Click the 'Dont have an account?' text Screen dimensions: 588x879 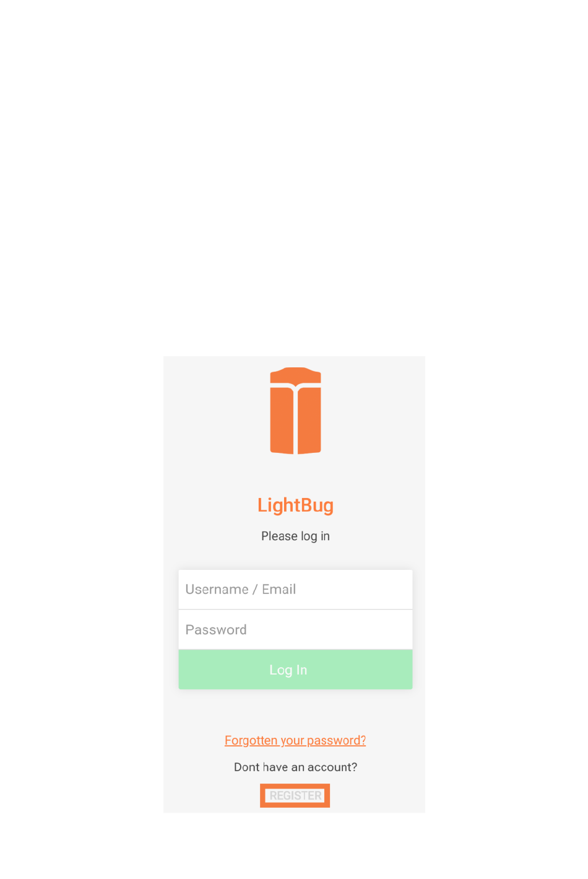click(x=295, y=767)
